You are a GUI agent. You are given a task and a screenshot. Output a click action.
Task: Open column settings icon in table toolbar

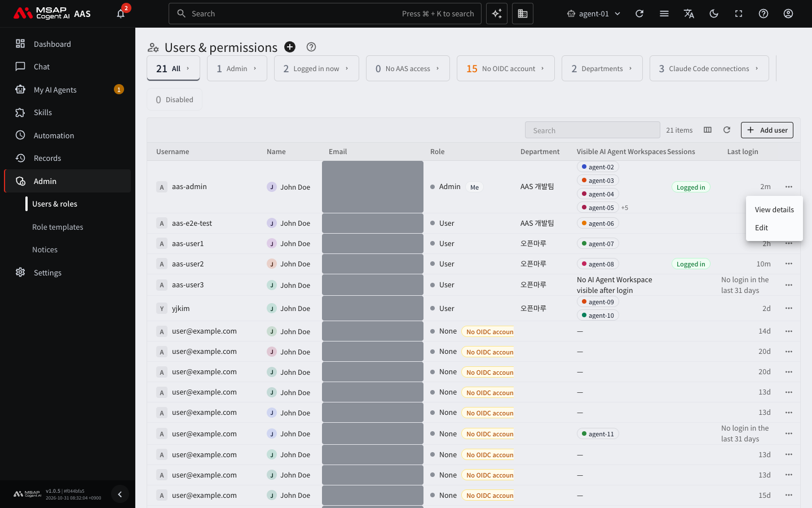click(x=708, y=130)
